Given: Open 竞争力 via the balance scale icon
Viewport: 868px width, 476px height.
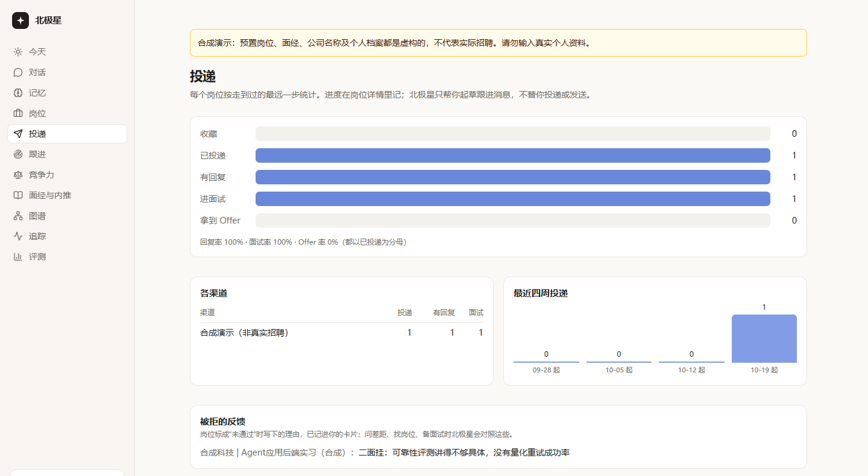Looking at the screenshot, I should [18, 175].
